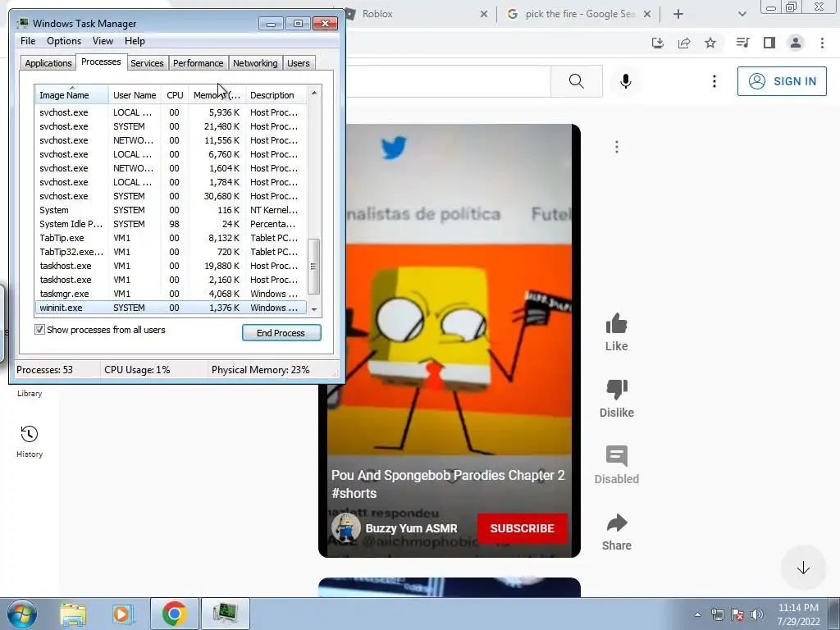Open Task Manager Options menu

[x=64, y=41]
